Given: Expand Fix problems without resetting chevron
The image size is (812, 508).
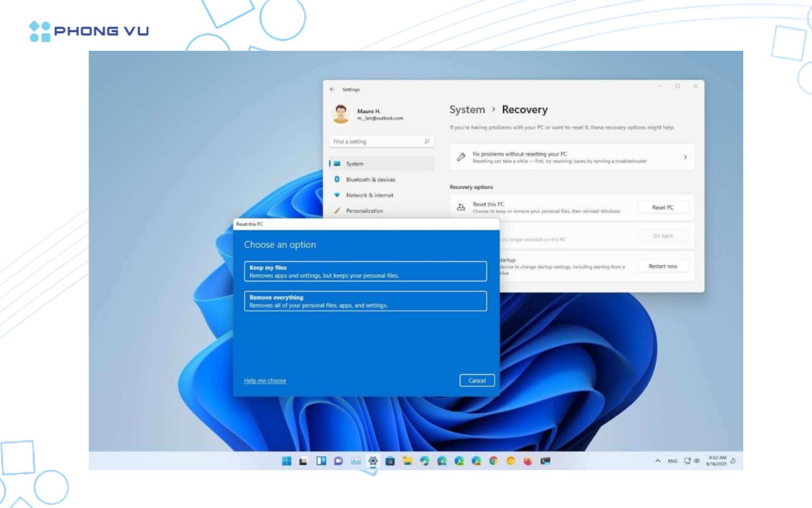Looking at the screenshot, I should [685, 157].
